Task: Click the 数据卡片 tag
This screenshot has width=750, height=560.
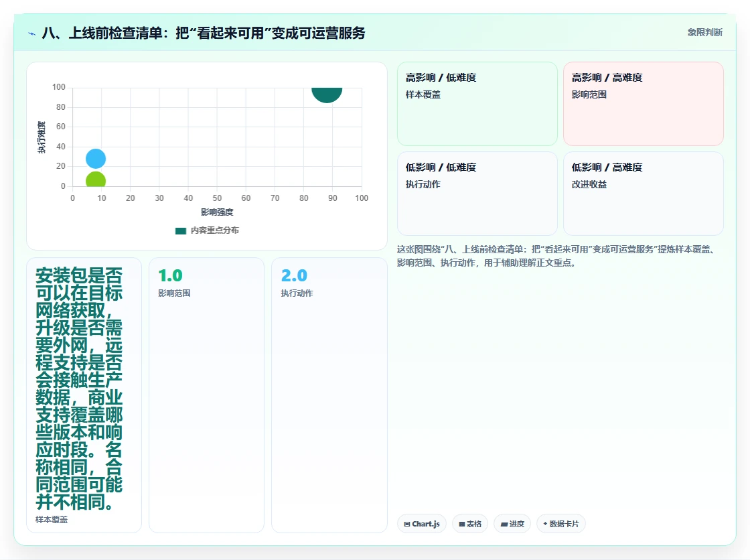Action: pos(560,524)
